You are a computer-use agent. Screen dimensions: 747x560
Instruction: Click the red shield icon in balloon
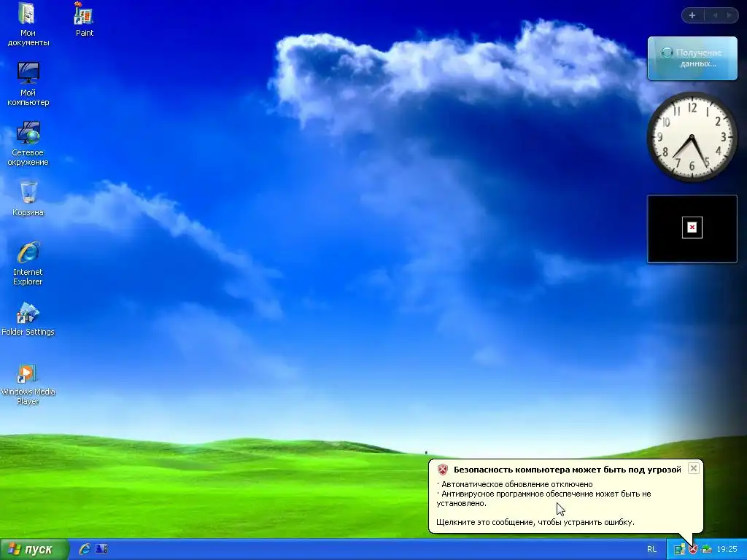pos(443,470)
